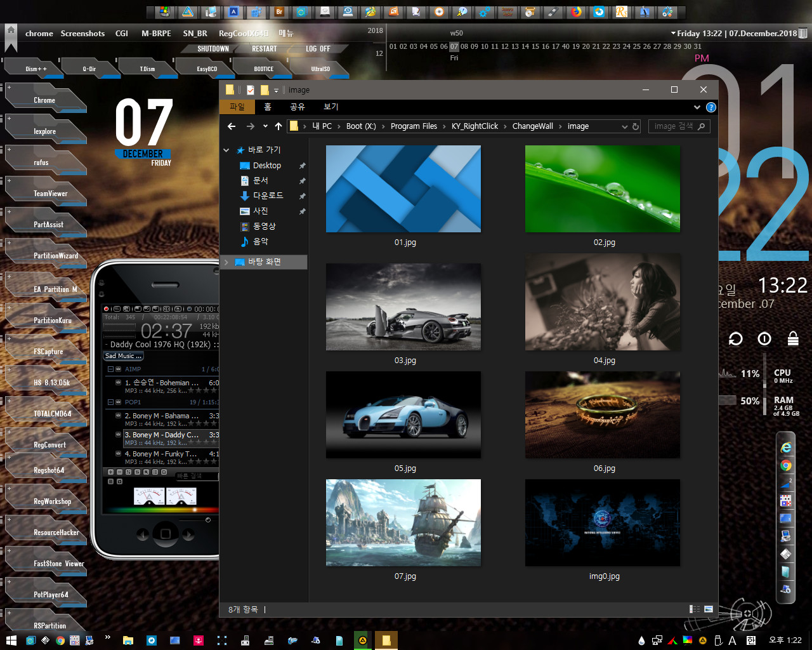Switch Explorer to large thumbnails view icon

[x=709, y=609]
